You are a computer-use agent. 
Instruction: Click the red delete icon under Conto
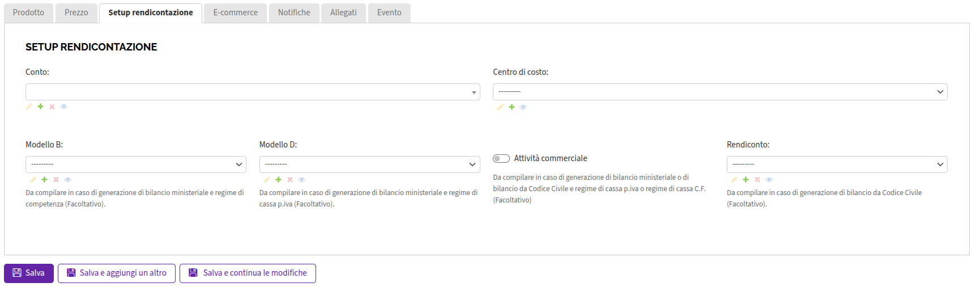[52, 107]
